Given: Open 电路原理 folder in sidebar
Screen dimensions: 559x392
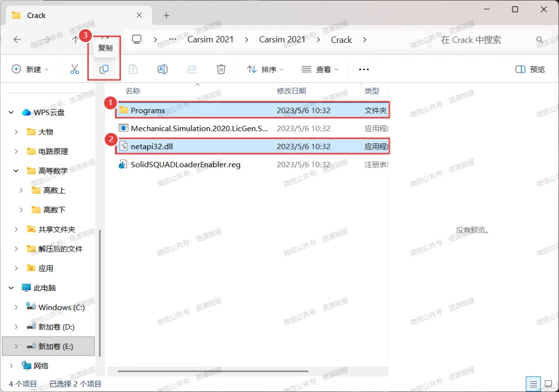Looking at the screenshot, I should (53, 152).
